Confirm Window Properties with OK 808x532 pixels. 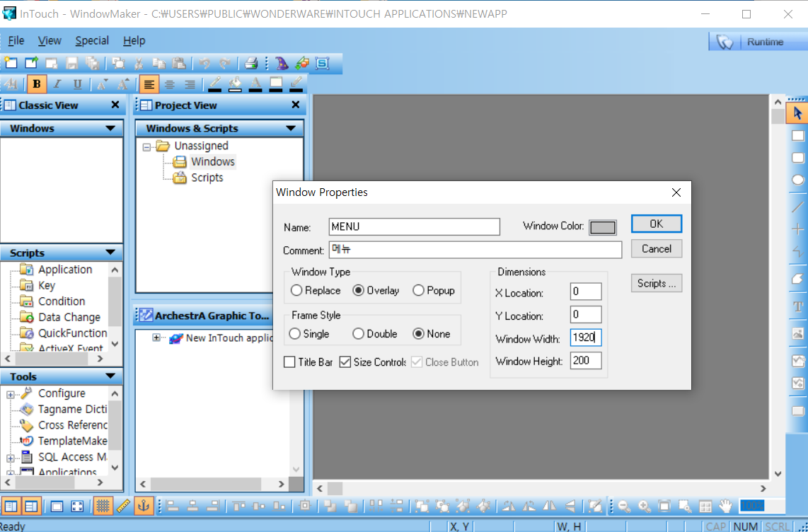(657, 224)
